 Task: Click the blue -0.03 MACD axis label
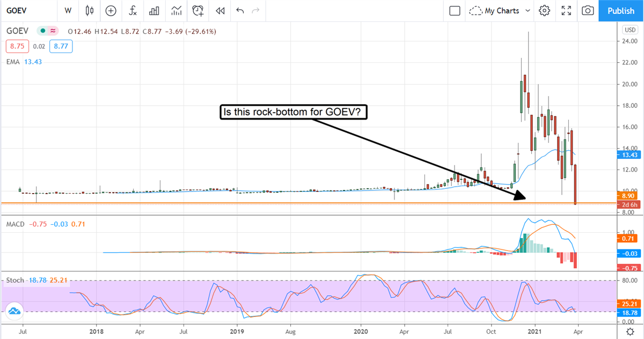coord(628,253)
